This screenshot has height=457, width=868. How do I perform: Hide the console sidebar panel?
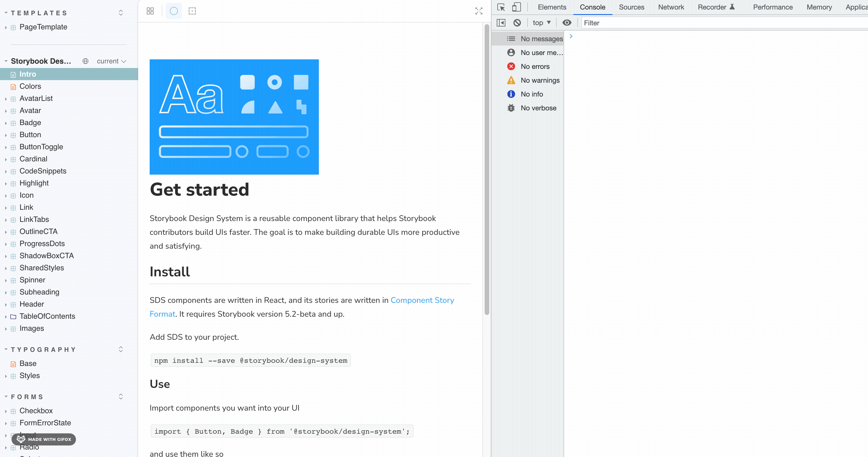point(501,22)
